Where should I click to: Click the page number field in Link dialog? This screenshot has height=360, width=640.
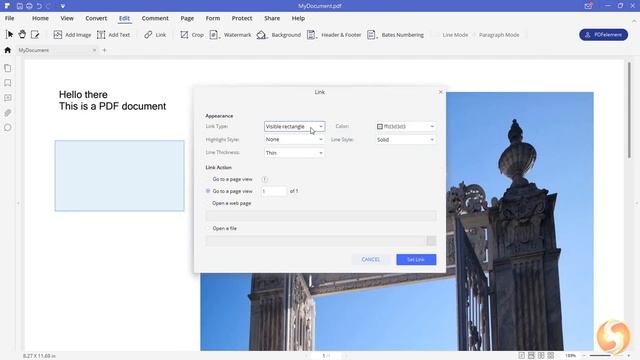pos(273,191)
